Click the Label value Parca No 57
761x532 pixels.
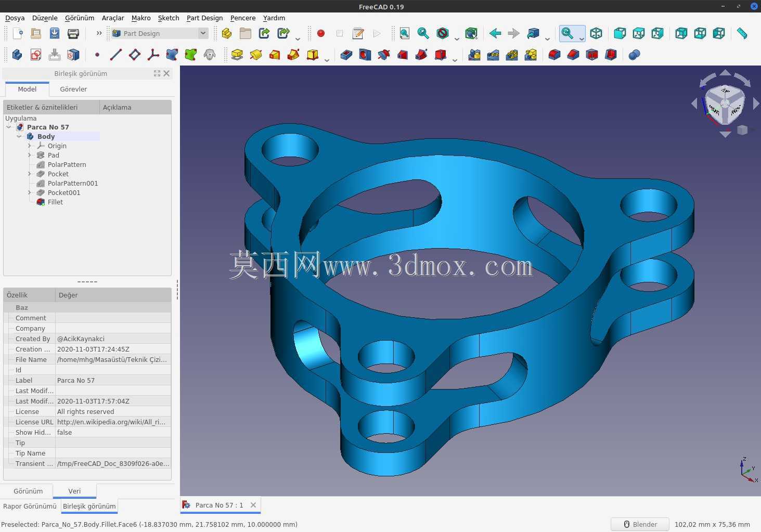coord(113,380)
